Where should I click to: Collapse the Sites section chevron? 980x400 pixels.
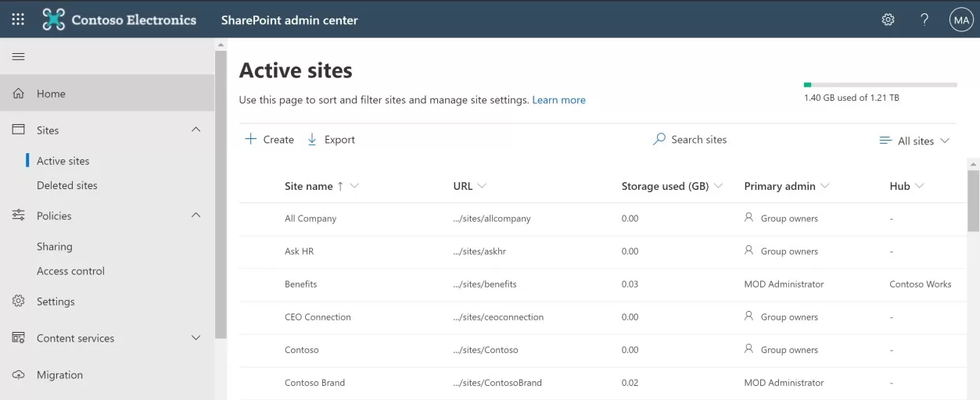click(196, 130)
